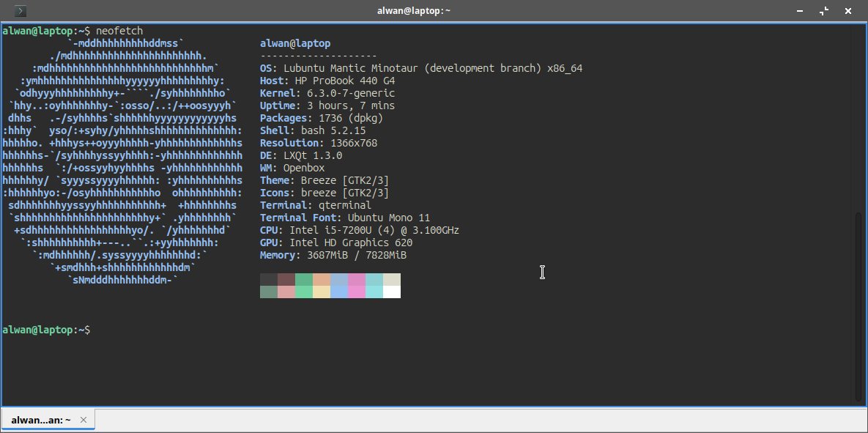
Task: Click the GPU value Intel HD Graphics 620
Action: 351,243
